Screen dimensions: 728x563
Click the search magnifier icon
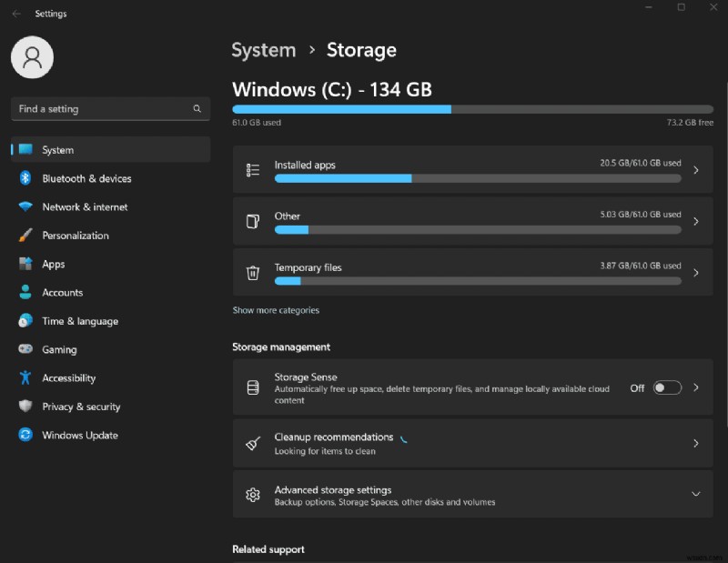click(197, 108)
